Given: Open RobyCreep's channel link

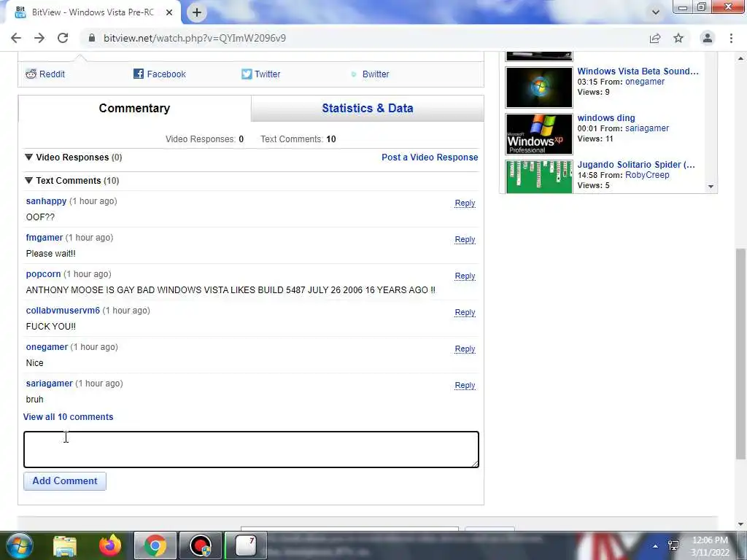Looking at the screenshot, I should [x=647, y=175].
